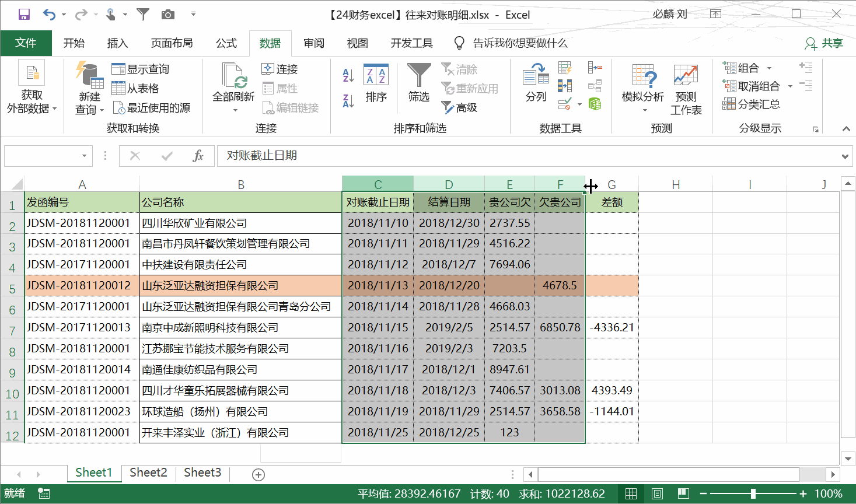Click the Select All corner button
This screenshot has width=856, height=504.
12,184
